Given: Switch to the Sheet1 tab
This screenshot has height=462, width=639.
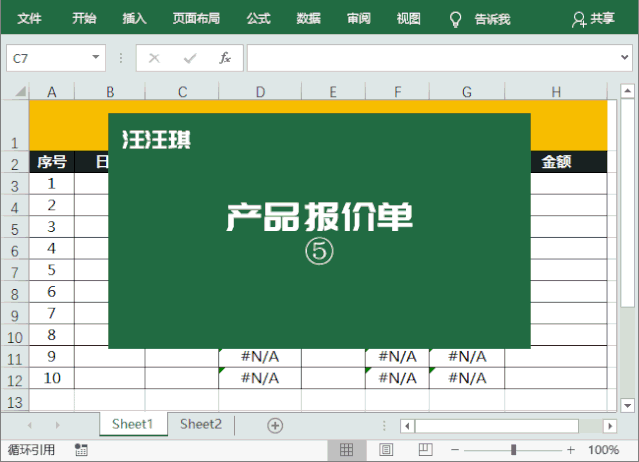Looking at the screenshot, I should pyautogui.click(x=133, y=424).
